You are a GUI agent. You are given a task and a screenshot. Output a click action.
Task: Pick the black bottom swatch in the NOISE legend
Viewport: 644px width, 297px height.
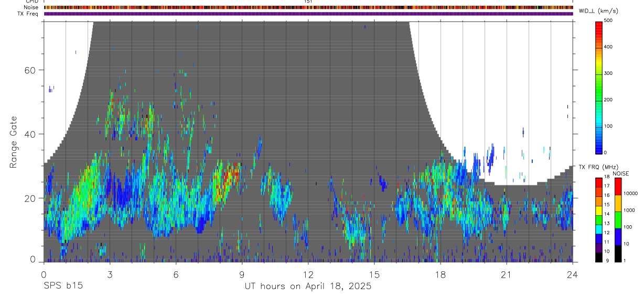618,253
